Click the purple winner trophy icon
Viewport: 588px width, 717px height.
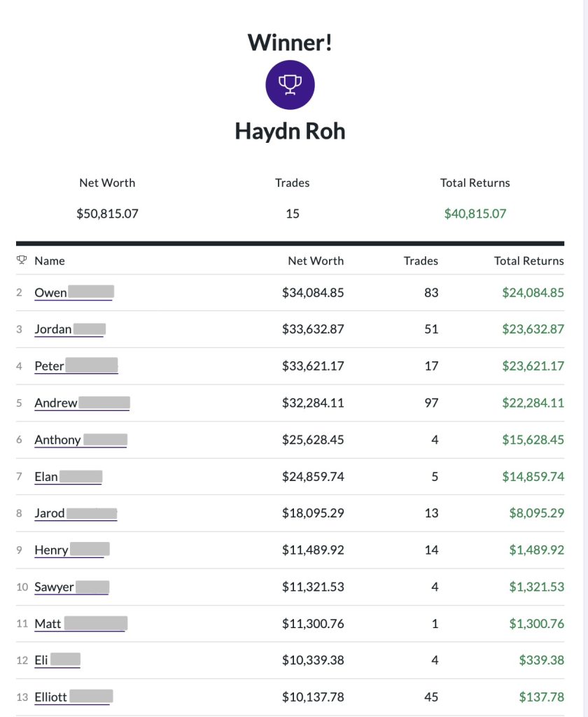pos(290,85)
